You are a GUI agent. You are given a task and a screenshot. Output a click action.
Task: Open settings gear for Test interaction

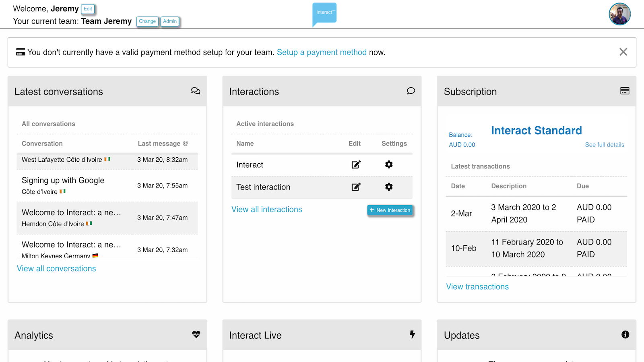pyautogui.click(x=389, y=187)
